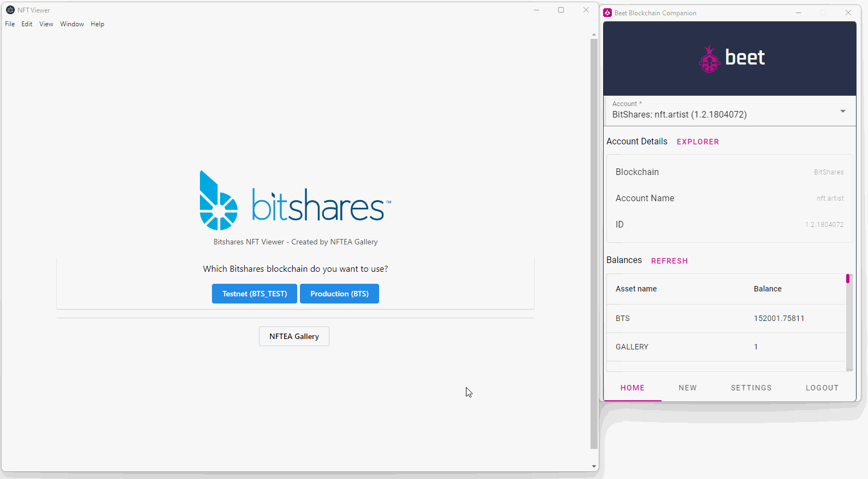
Task: Click the bitshares logo image
Action: [x=296, y=200]
